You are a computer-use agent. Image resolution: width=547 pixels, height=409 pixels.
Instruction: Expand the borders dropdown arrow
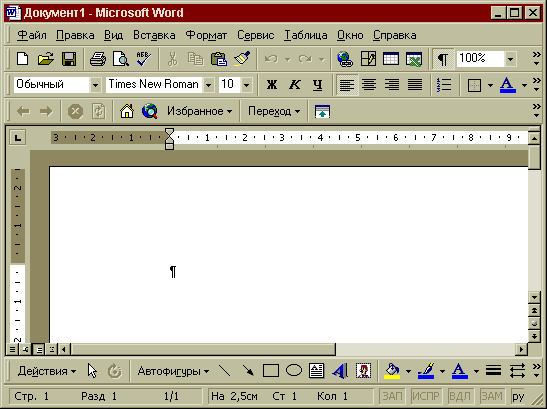click(x=490, y=85)
